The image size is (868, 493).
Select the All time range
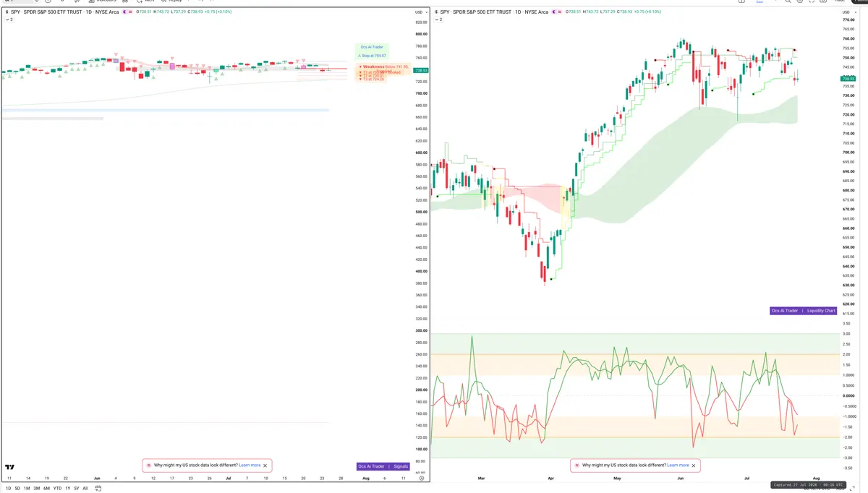click(85, 489)
